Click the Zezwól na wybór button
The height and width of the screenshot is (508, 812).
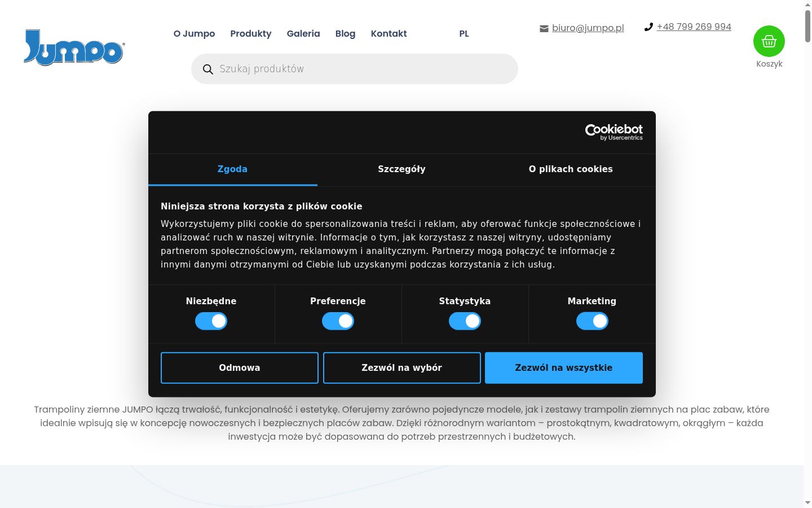pos(402,368)
